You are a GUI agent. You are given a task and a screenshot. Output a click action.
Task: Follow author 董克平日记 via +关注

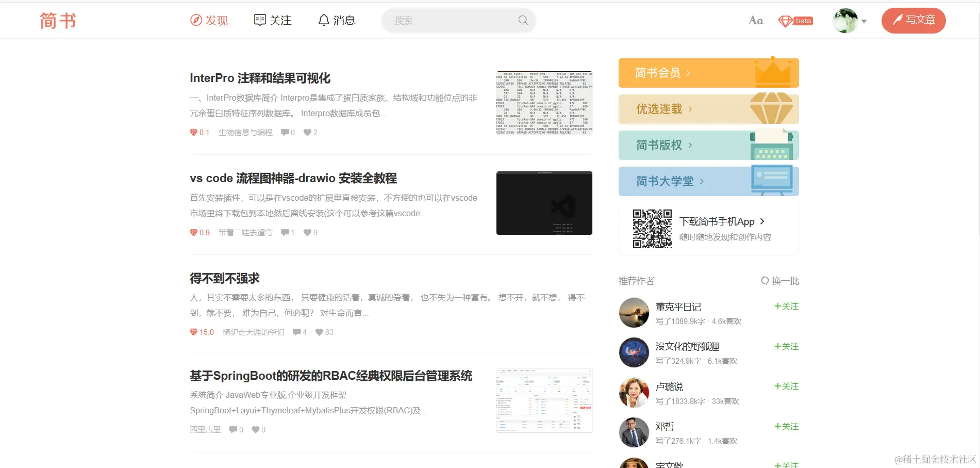(786, 306)
